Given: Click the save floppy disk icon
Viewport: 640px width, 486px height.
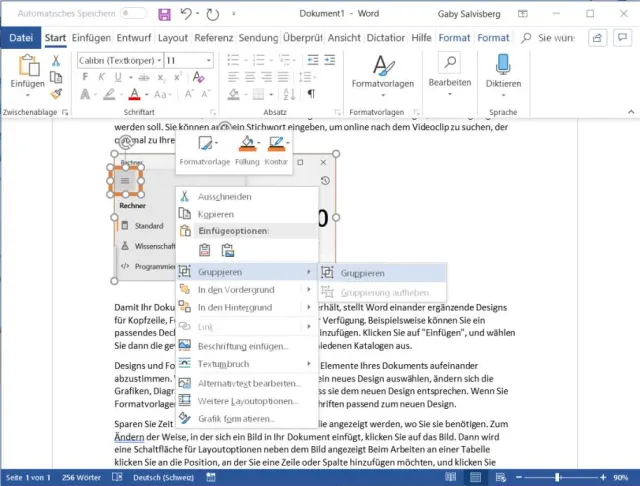Looking at the screenshot, I should 165,15.
